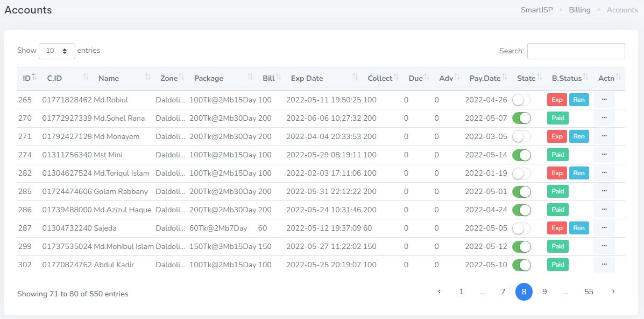Viewport: 644px width, 319px height.
Task: Expand action dropdown for Mst Mini
Action: [604, 155]
